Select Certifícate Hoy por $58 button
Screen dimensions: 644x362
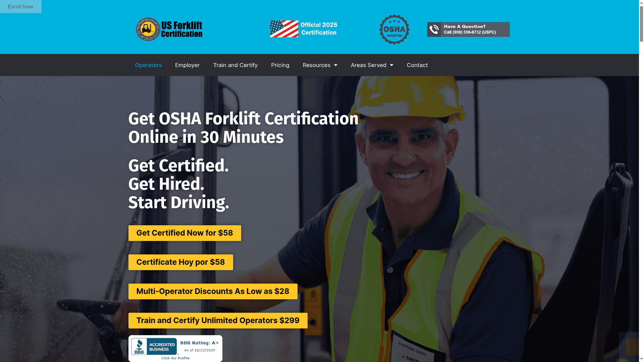[180, 262]
